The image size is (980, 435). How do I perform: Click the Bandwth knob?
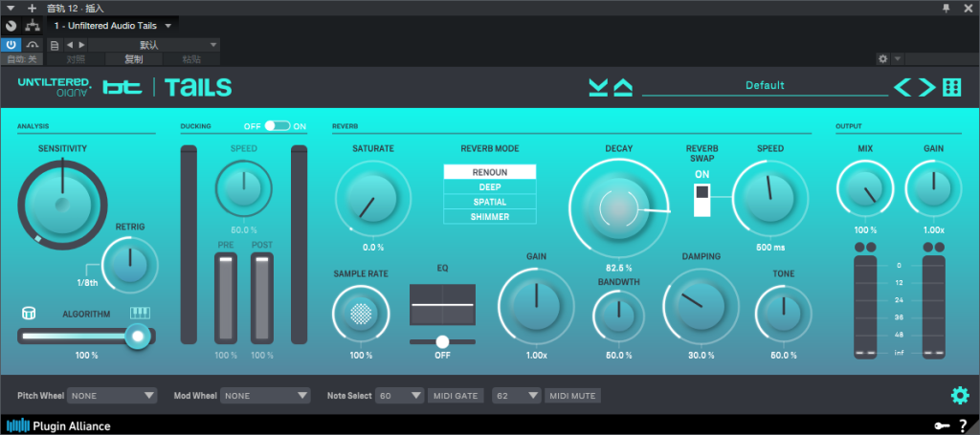tap(618, 315)
